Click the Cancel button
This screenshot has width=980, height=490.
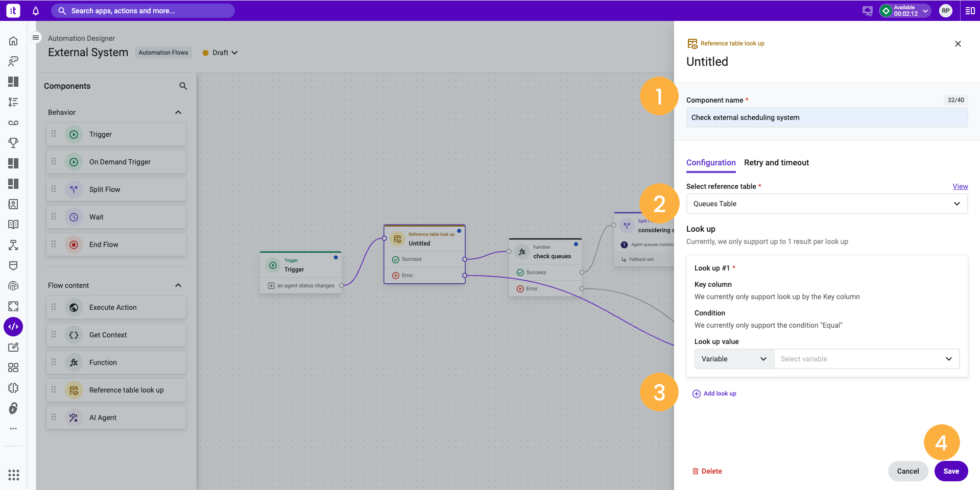pyautogui.click(x=908, y=471)
